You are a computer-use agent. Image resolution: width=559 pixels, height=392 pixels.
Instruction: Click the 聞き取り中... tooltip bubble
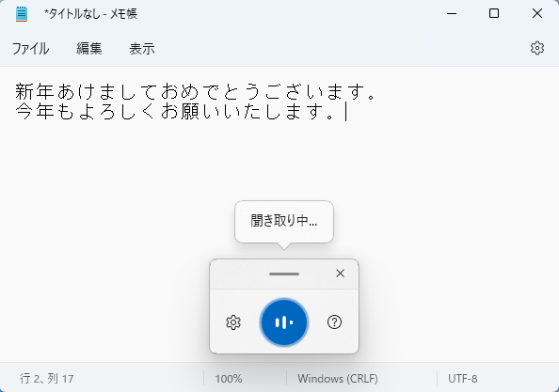tap(284, 222)
